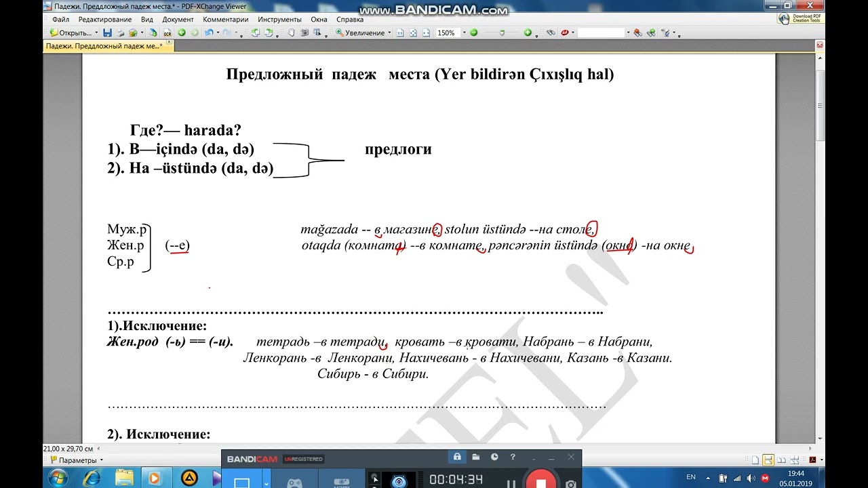Open the Bandicam output folder icon

(x=476, y=457)
